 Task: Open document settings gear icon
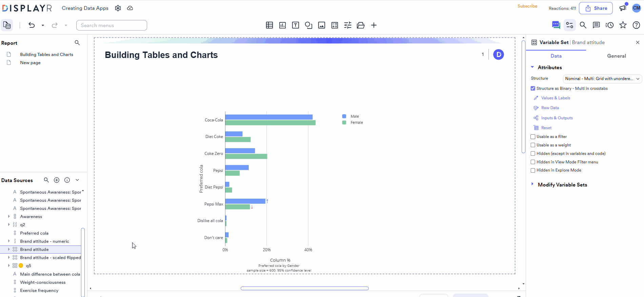[118, 8]
